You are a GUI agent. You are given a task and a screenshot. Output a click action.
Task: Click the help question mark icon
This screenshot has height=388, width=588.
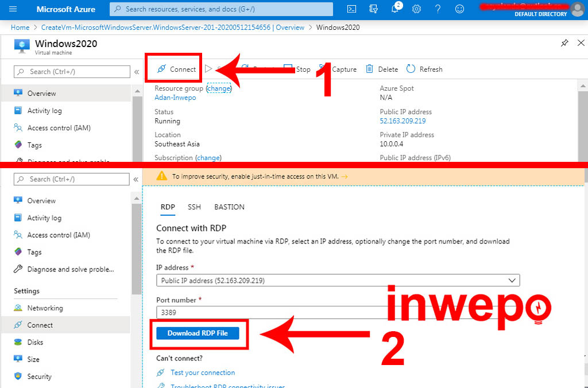438,9
